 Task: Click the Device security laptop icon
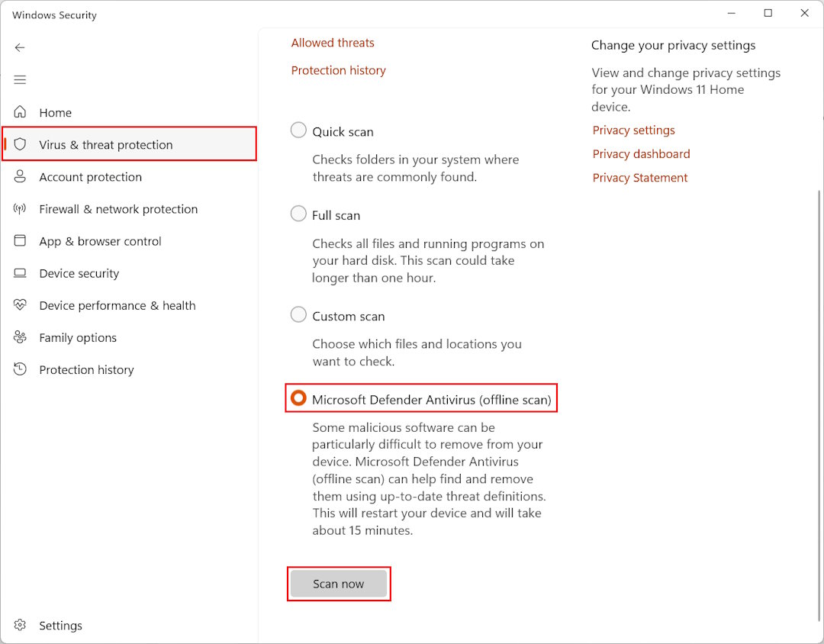pos(21,273)
